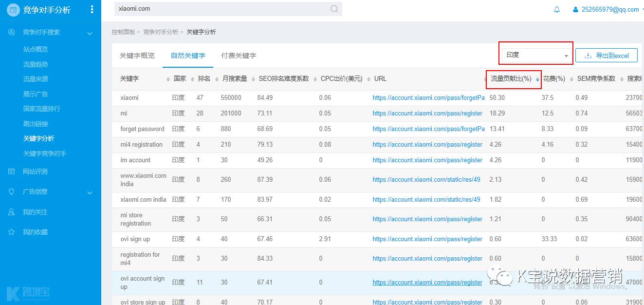Click the magnifier icon in the search box
The image size is (644, 305).
point(334,9)
